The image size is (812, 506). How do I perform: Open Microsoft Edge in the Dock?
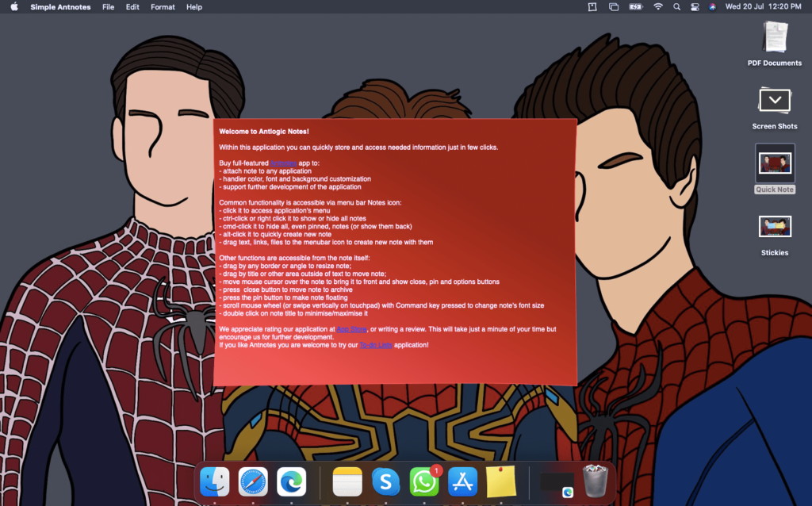click(291, 481)
